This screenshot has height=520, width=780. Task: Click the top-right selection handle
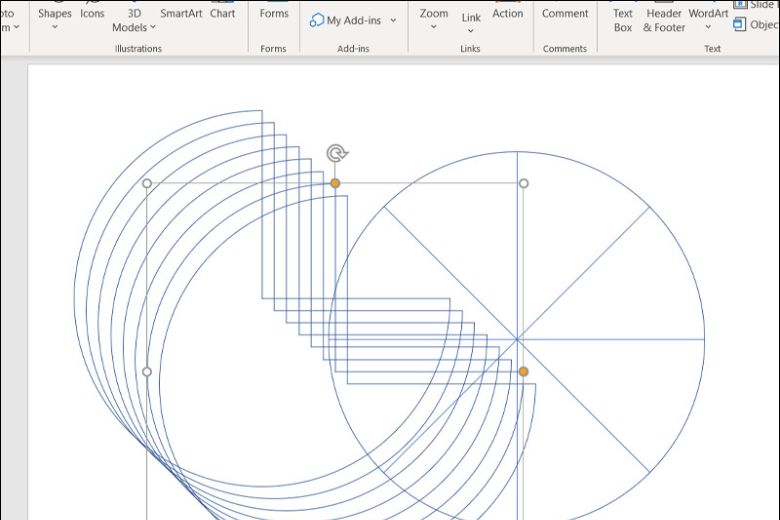[523, 183]
